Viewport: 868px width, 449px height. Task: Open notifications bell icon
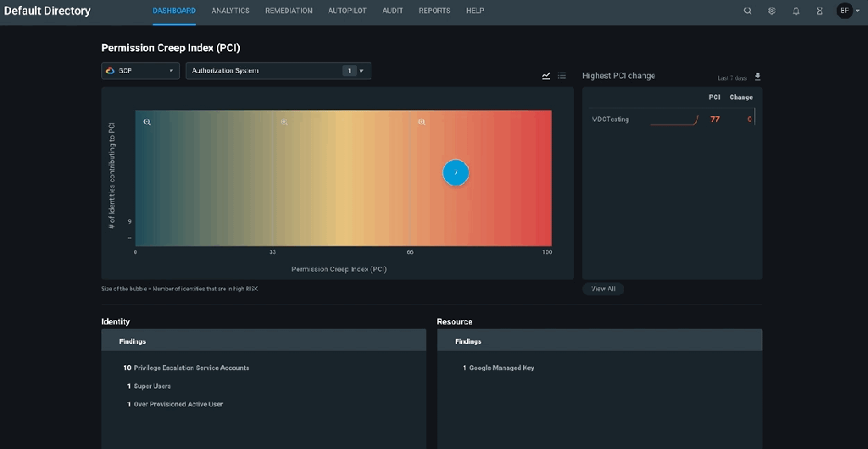click(x=796, y=11)
